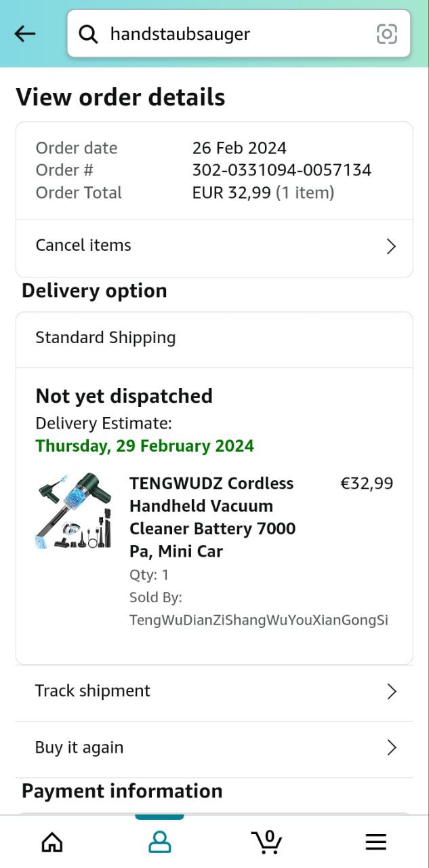Viewport: 429px width, 868px height.
Task: Tap seller name TengWuDianZiShangWuYouXianGongSi
Action: pos(259,620)
